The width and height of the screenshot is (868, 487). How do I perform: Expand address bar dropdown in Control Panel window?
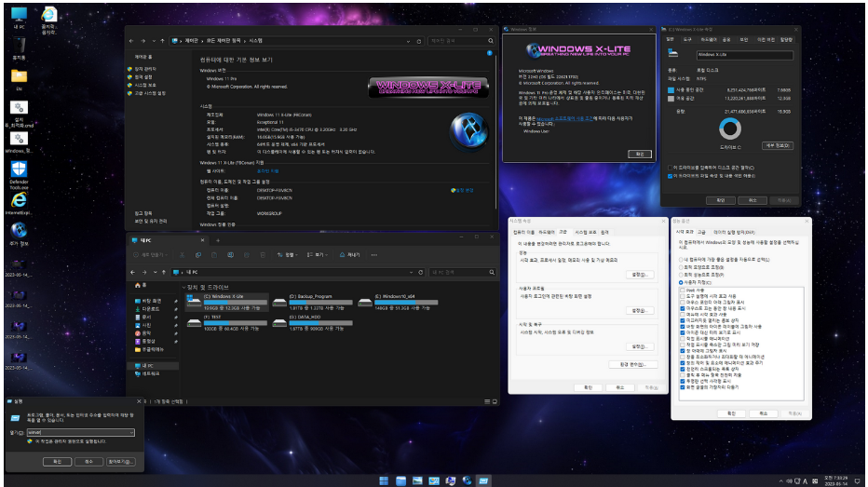click(409, 41)
